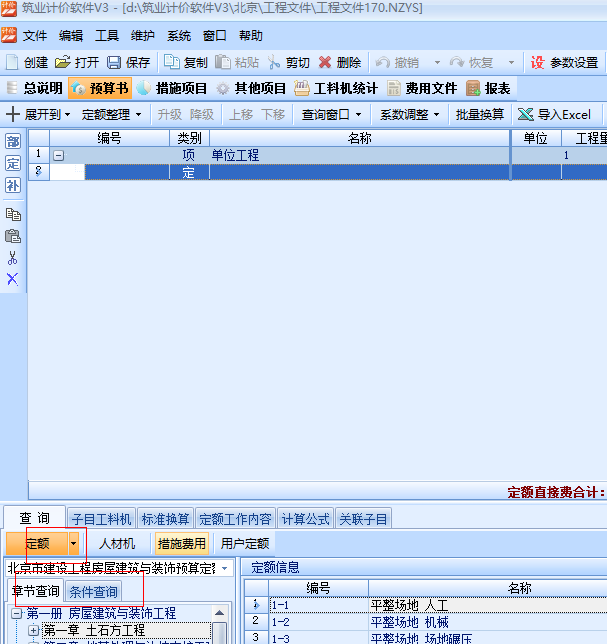The width and height of the screenshot is (607, 644).
Task: Open 参数设置 parameter settings
Action: tap(565, 62)
